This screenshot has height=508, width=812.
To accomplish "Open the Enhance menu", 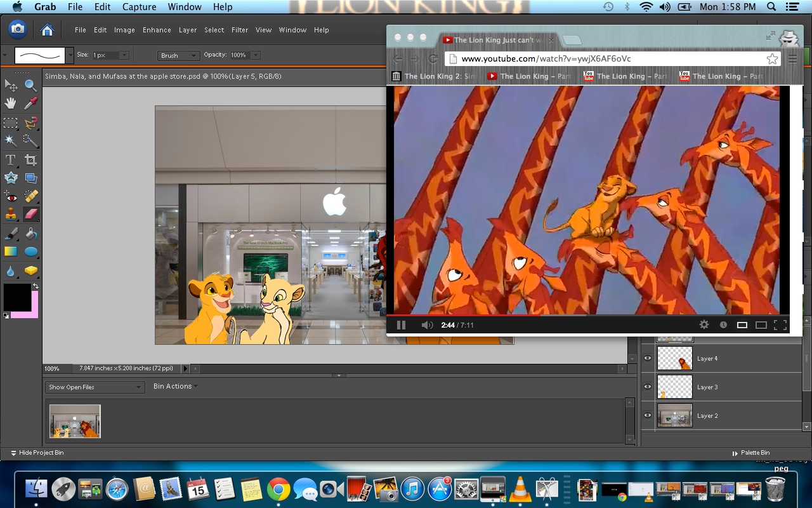I will 157,30.
